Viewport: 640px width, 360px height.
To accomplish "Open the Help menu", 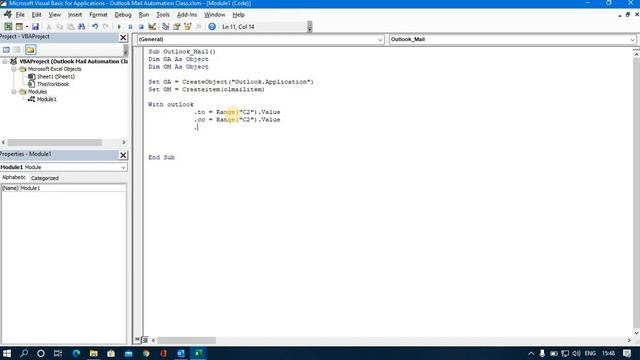I will coord(238,15).
